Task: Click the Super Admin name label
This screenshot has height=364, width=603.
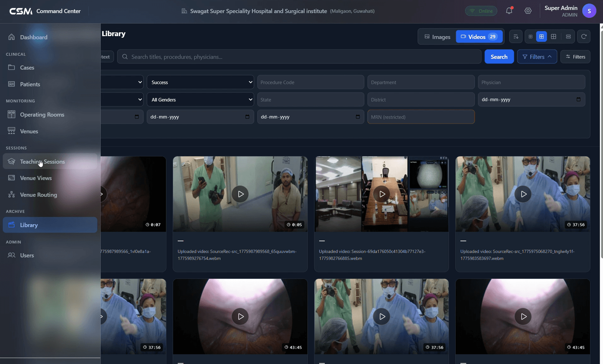Action: click(561, 8)
